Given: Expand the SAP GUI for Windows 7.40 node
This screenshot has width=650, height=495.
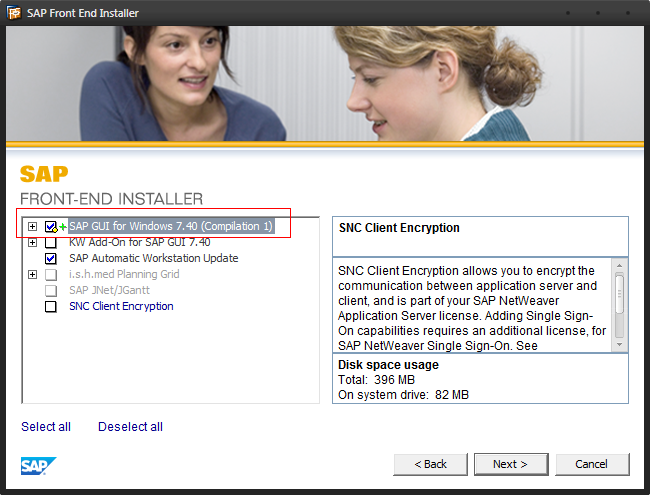Looking at the screenshot, I should 33,227.
